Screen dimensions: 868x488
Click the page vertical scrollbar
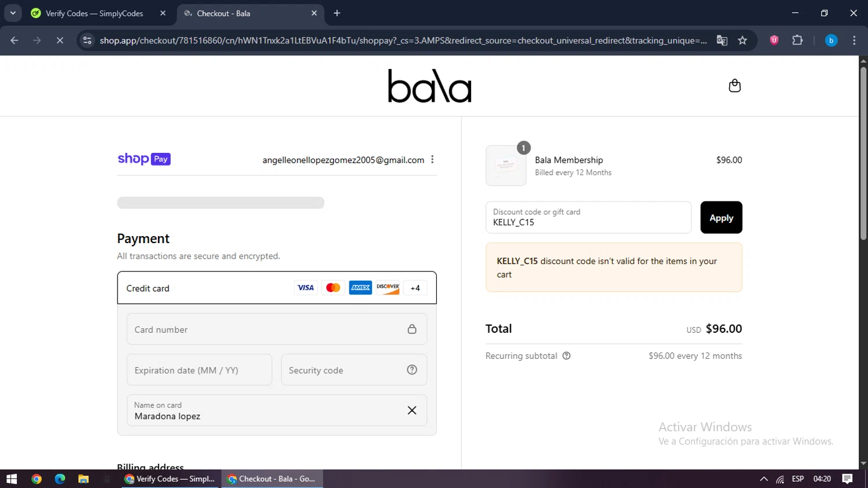point(863,153)
